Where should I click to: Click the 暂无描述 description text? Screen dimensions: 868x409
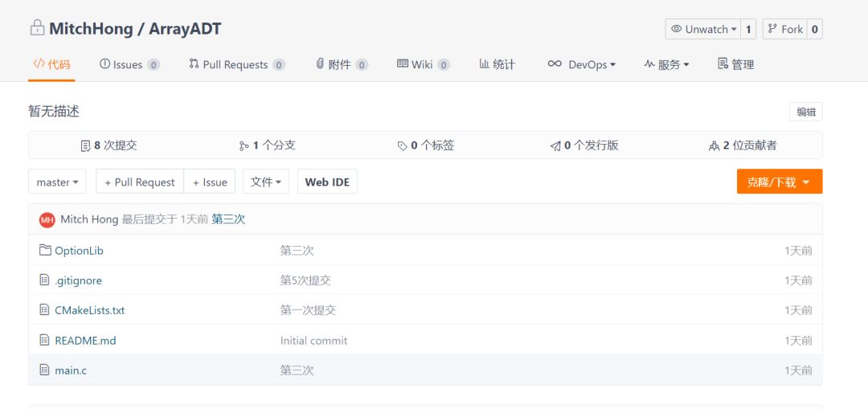coord(54,111)
